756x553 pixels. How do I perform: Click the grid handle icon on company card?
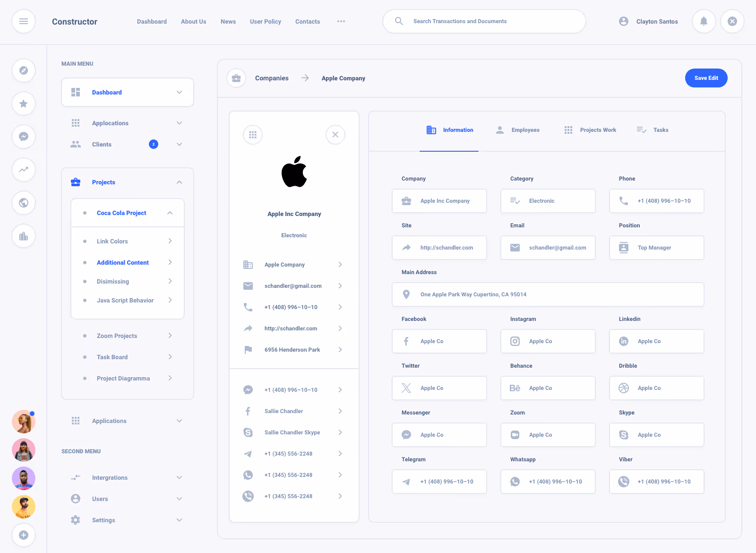pos(253,135)
